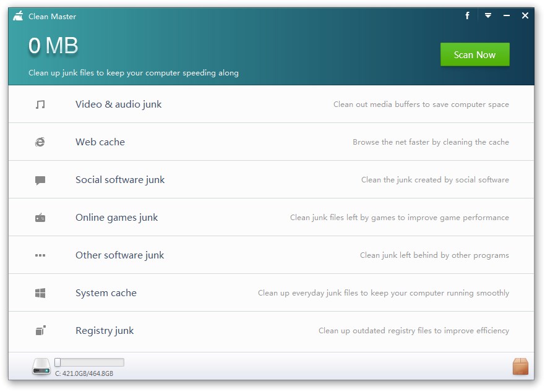Click the registry junk cube icon

[x=41, y=331]
